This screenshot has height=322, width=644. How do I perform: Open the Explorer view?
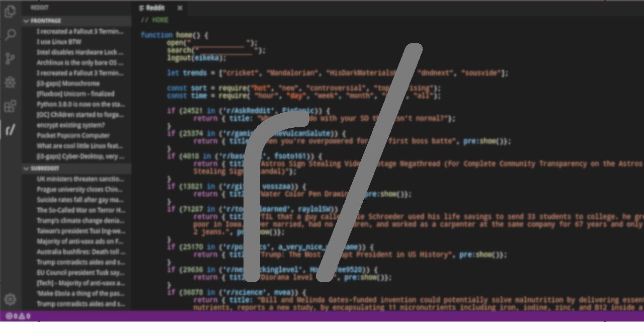click(x=10, y=11)
